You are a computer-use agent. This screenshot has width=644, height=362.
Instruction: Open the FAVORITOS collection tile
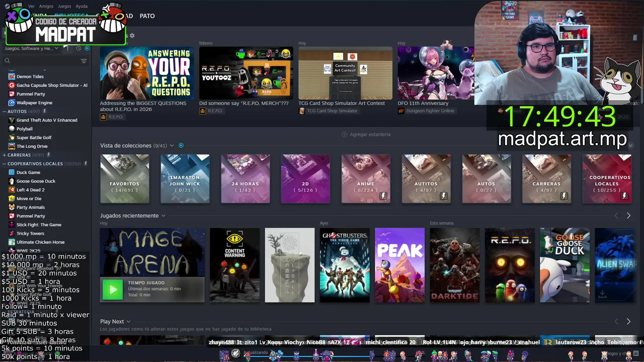(x=125, y=179)
